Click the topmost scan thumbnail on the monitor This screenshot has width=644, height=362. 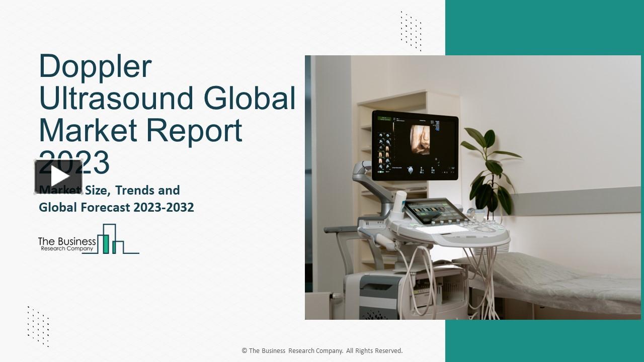(x=381, y=135)
